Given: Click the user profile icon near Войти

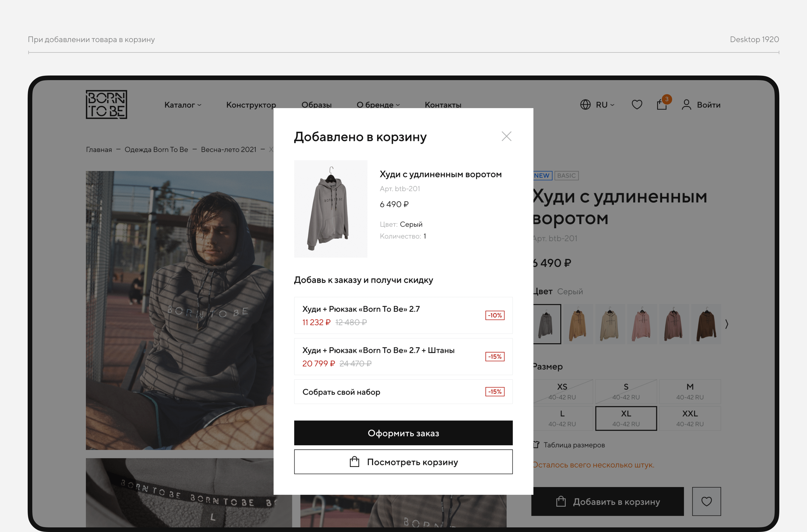Looking at the screenshot, I should (x=686, y=105).
